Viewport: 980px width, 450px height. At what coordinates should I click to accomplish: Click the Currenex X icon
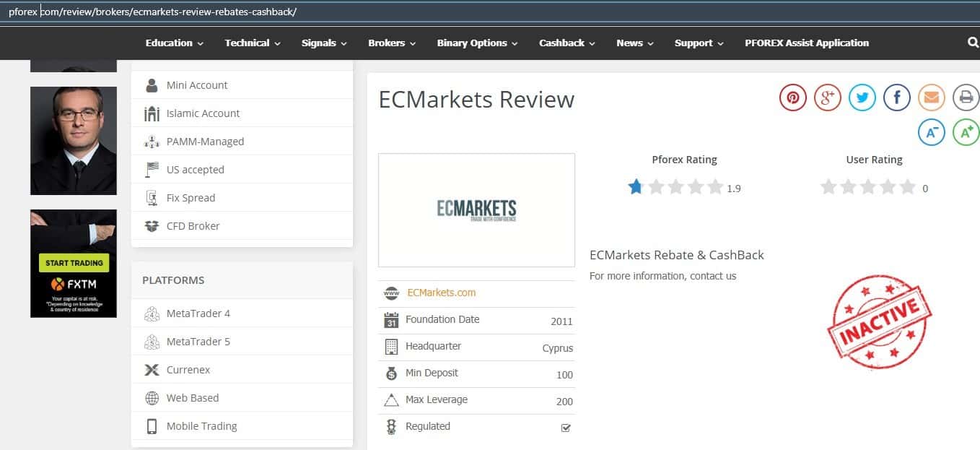pos(152,370)
